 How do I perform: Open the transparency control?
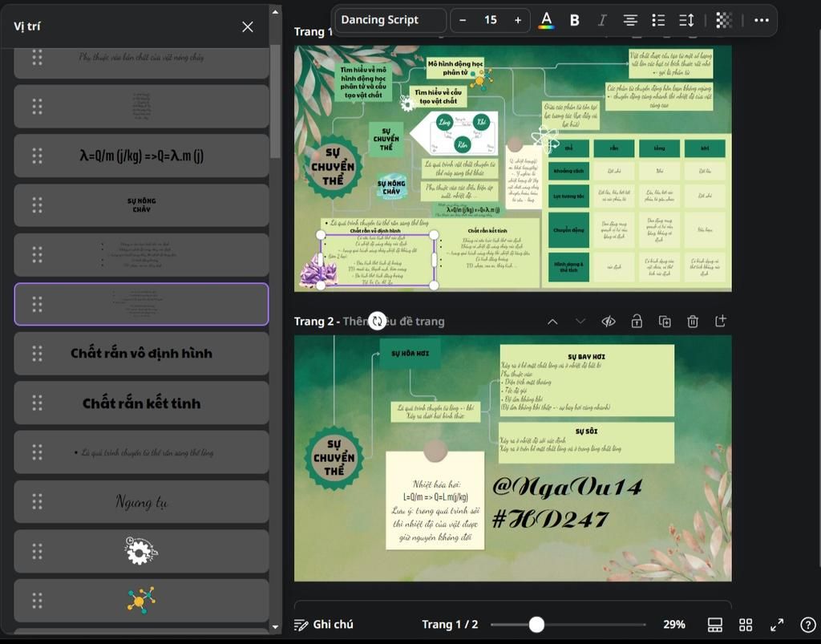[724, 20]
